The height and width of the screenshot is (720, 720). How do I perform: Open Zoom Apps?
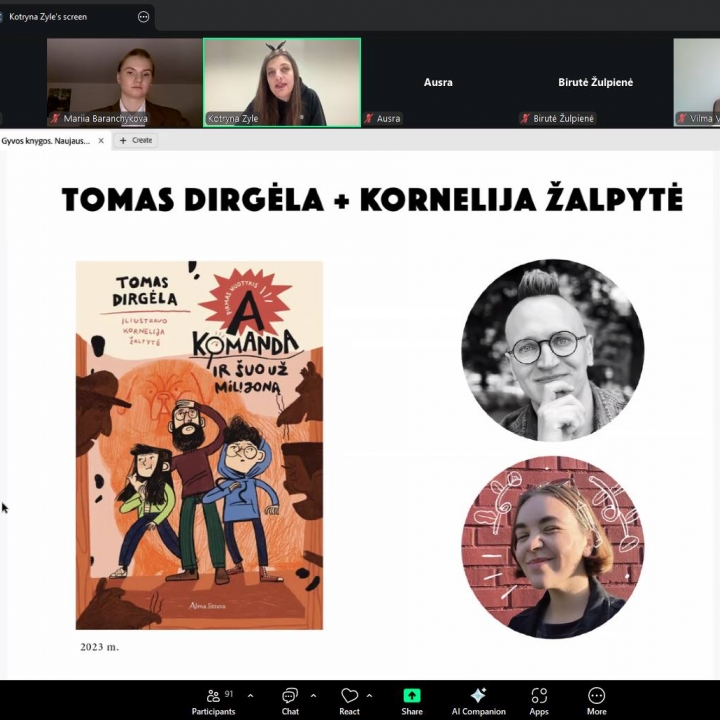click(539, 699)
